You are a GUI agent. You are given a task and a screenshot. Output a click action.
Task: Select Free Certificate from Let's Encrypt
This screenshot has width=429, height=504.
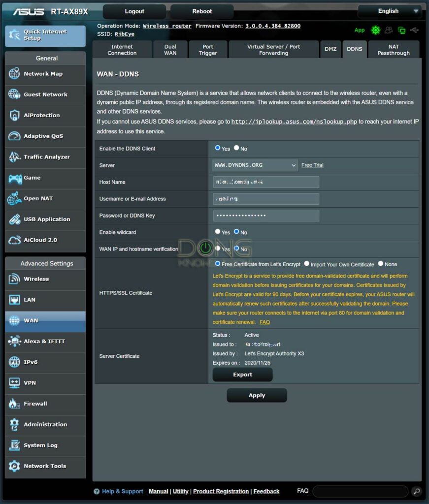(218, 264)
